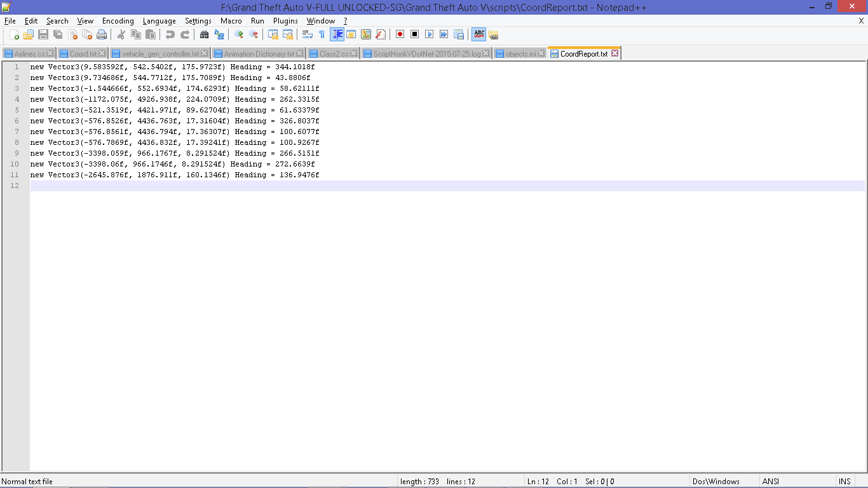This screenshot has height=488, width=868.
Task: Switch to the objects.ini tab
Action: coord(521,54)
